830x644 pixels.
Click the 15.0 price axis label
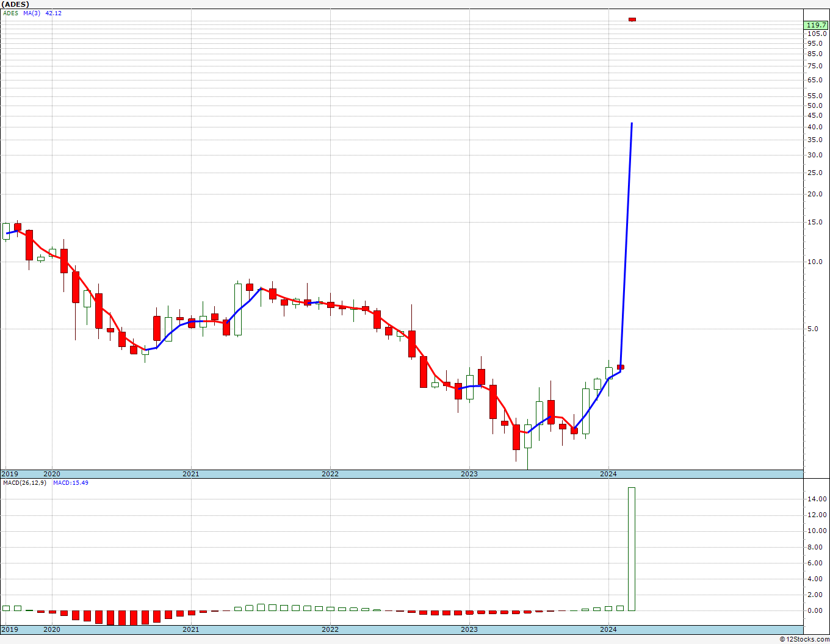coord(815,222)
